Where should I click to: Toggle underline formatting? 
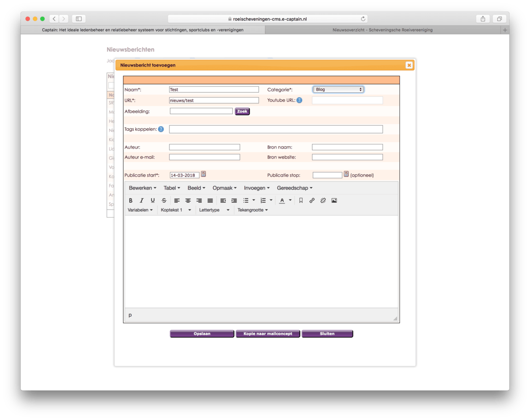pyautogui.click(x=153, y=200)
